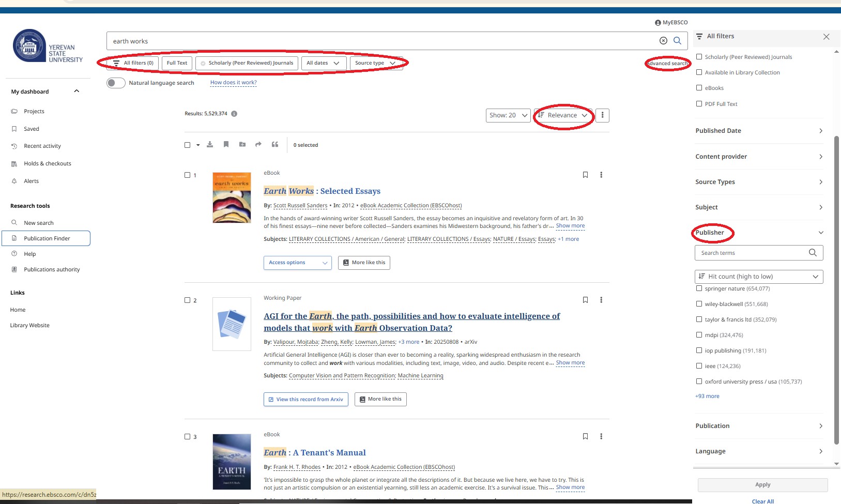Click How does it work? link
This screenshot has height=504, width=841.
(234, 83)
